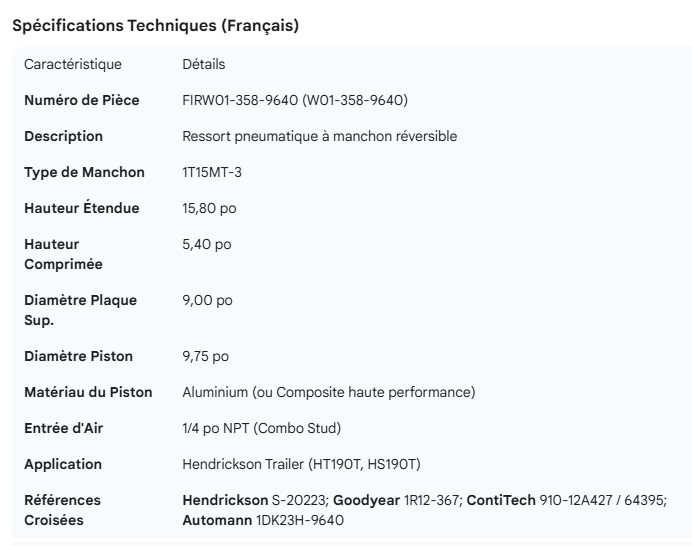Click the 'Type de Manchon' label
This screenshot has width=692, height=546.
click(x=84, y=172)
